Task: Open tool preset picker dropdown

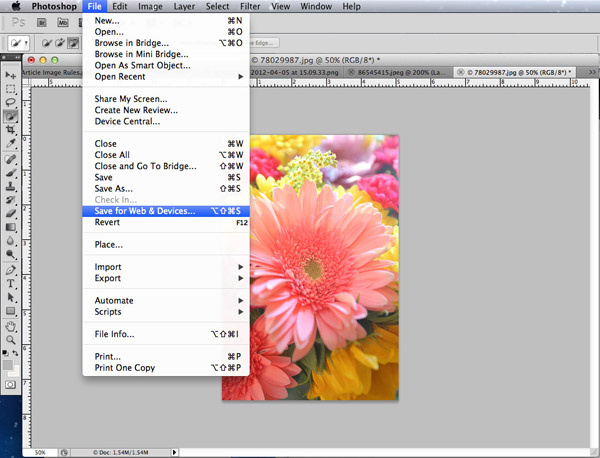Action: click(24, 44)
